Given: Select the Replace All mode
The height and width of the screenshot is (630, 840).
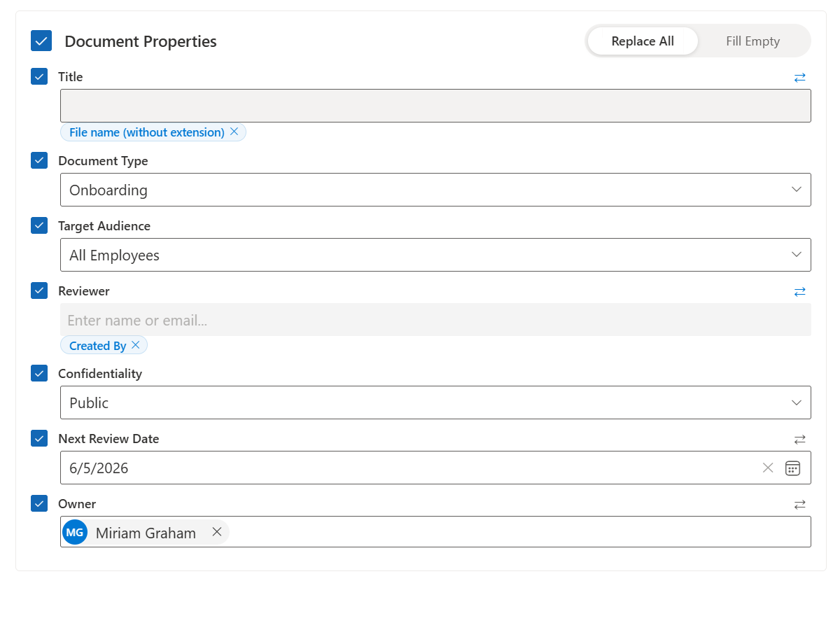Looking at the screenshot, I should point(643,41).
